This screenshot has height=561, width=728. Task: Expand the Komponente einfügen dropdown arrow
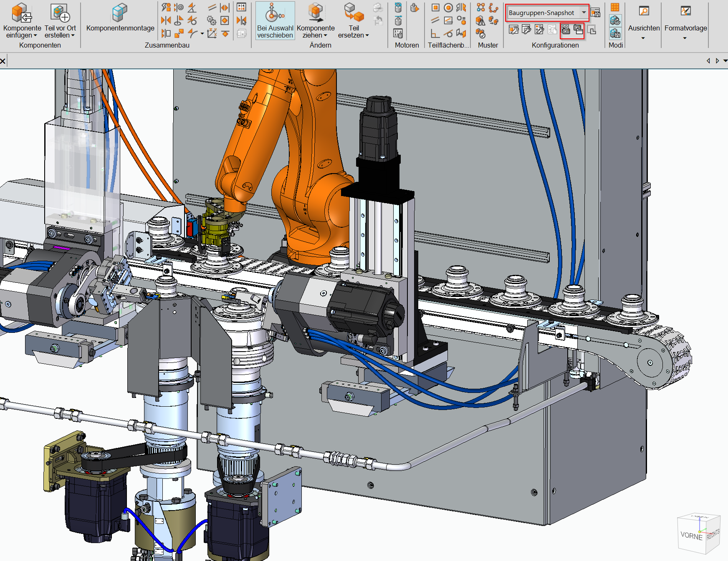click(35, 35)
